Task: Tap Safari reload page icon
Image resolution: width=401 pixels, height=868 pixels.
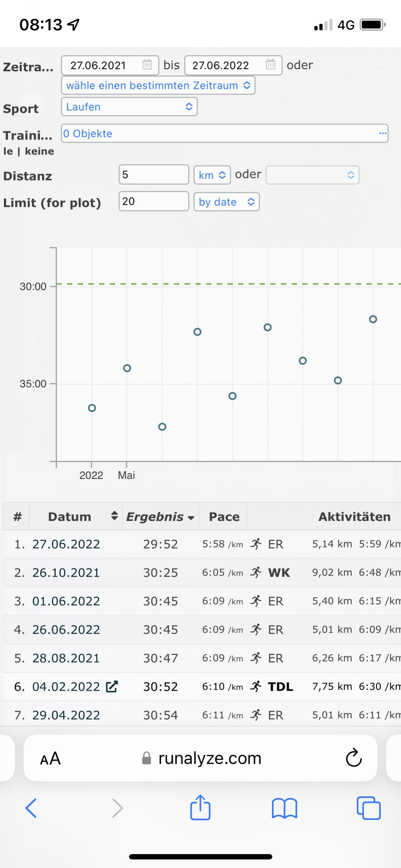Action: tap(353, 758)
